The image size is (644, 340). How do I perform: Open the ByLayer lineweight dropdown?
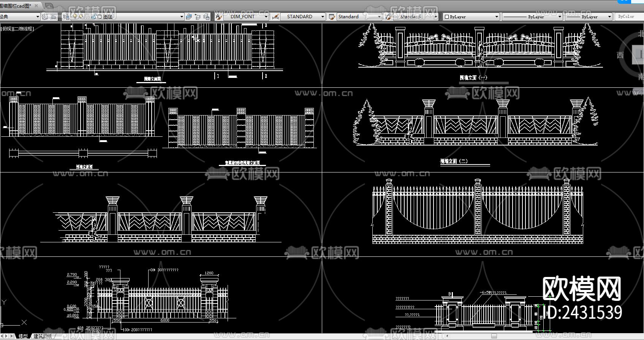point(588,17)
